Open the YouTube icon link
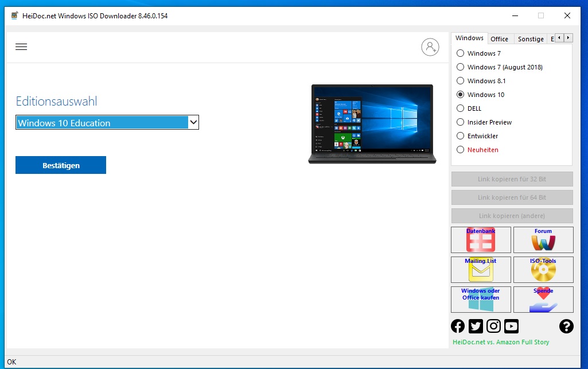The width and height of the screenshot is (588, 369). pos(511,327)
